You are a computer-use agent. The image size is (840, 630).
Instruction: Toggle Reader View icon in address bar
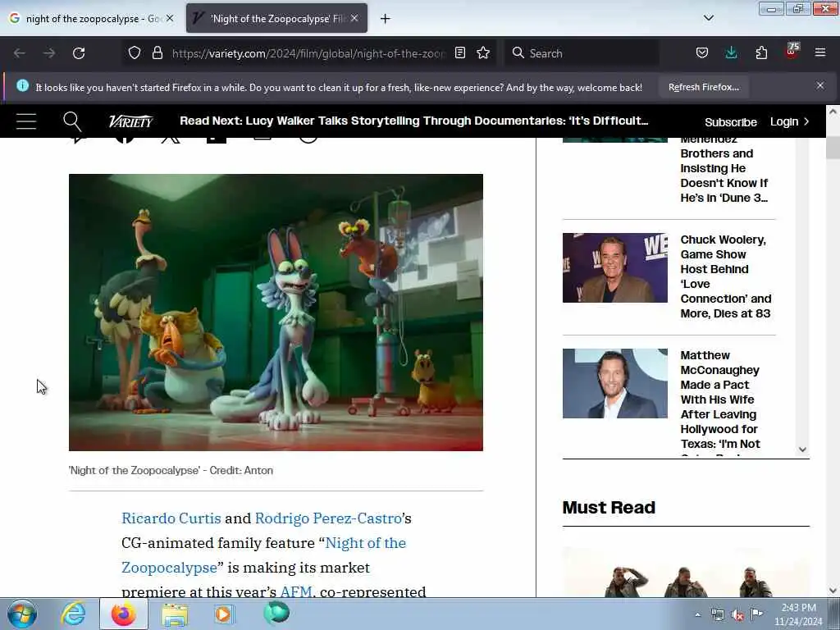pyautogui.click(x=459, y=53)
